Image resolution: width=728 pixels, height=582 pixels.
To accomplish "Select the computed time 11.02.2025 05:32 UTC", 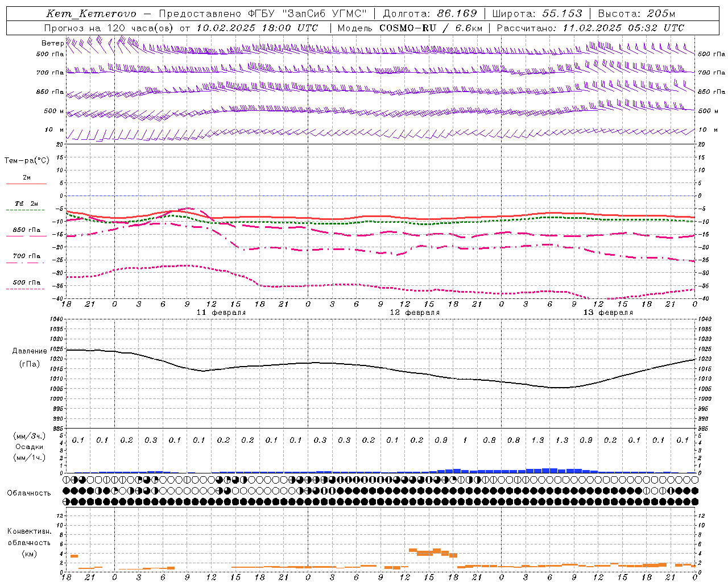I will pyautogui.click(x=623, y=28).
